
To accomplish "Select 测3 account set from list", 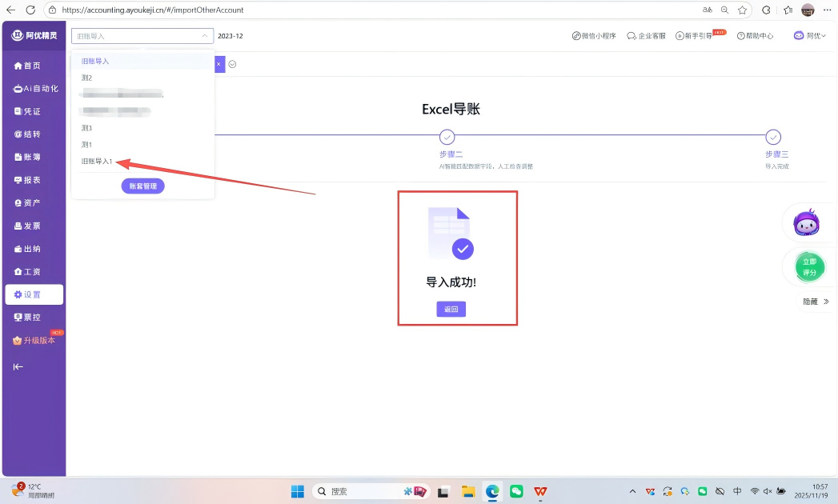I will tap(87, 128).
